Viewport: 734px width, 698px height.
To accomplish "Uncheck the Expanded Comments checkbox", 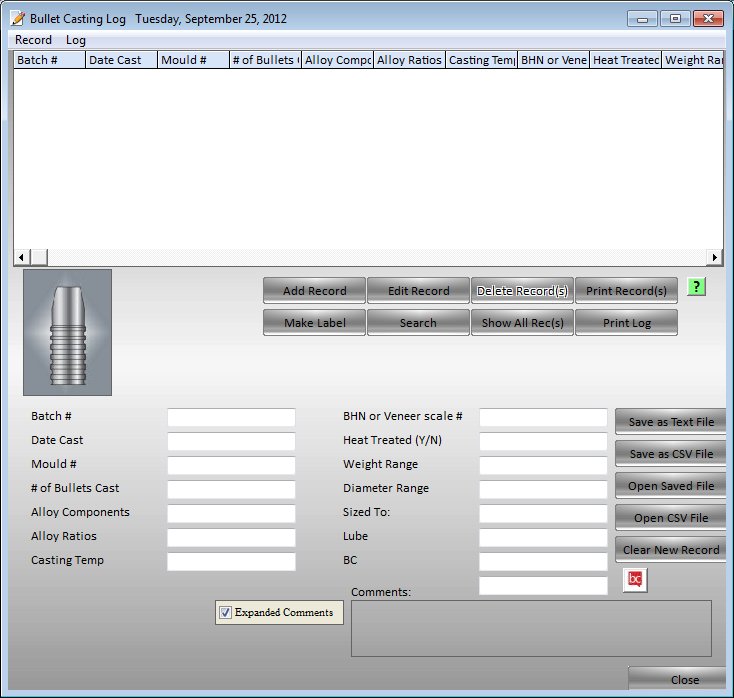I will click(226, 613).
